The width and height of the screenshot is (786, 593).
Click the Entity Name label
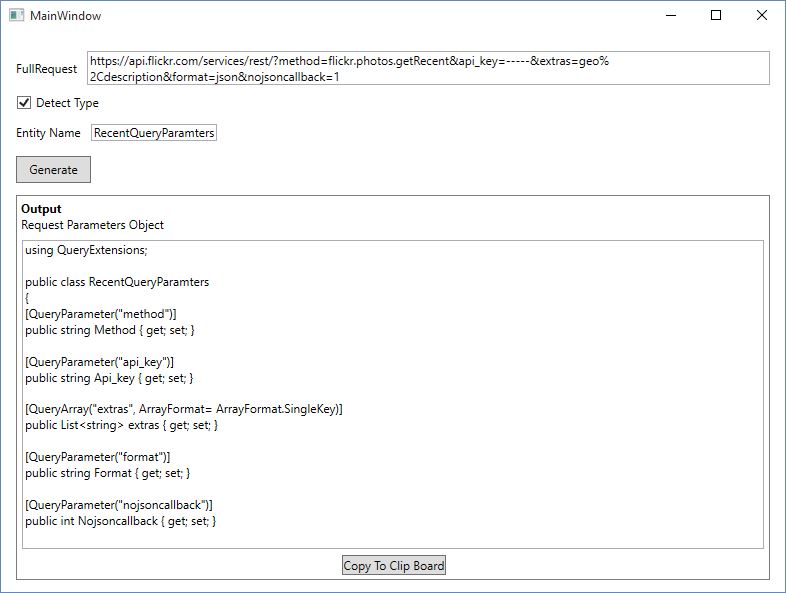tap(48, 133)
